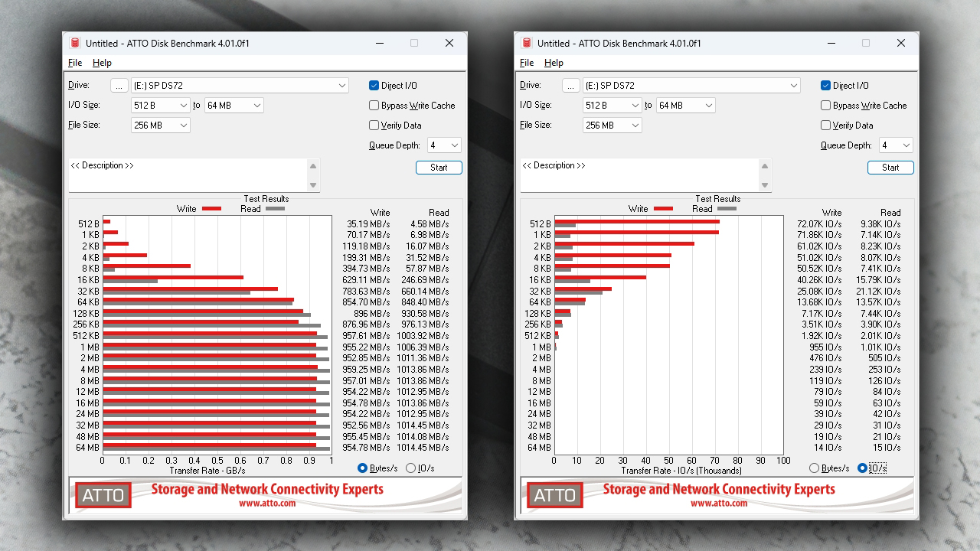Open the 512 B I/O size dropdown in the left window
This screenshot has width=980, height=551.
click(161, 106)
